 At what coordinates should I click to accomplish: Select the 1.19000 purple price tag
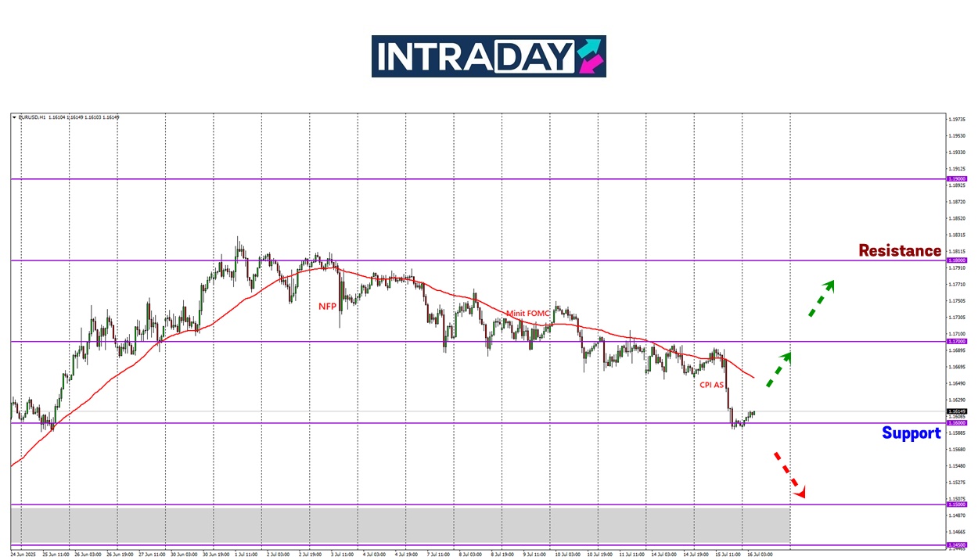(957, 179)
